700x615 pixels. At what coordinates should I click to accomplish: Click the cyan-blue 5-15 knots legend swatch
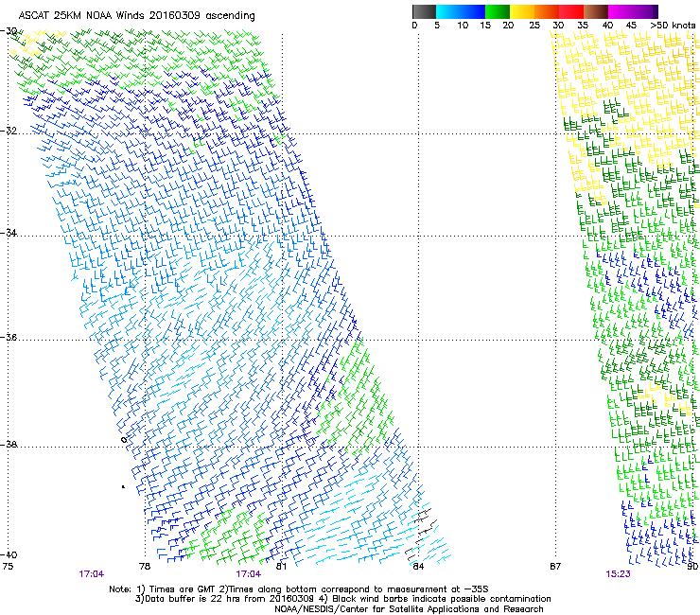coord(461,11)
